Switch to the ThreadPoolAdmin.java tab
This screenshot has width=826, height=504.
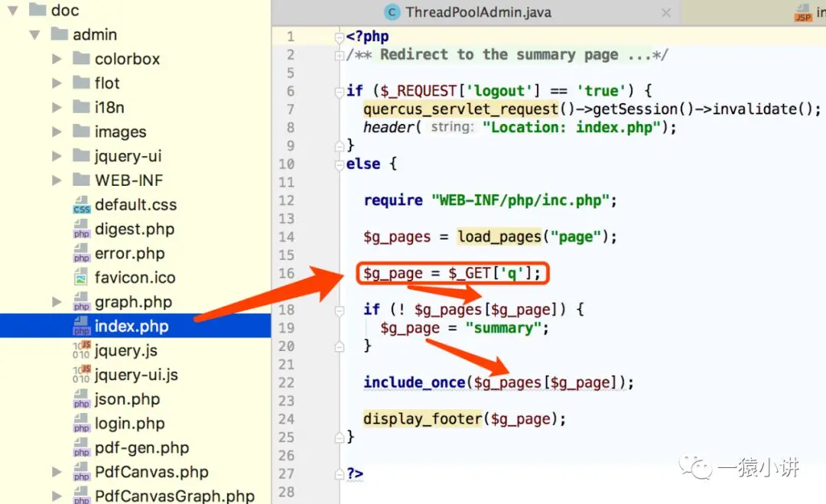tap(477, 12)
